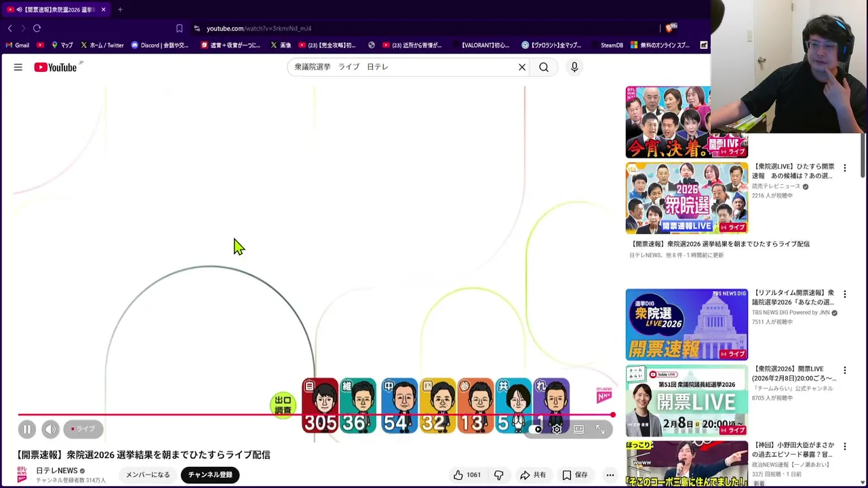
Task: Run search with the magnifier button
Action: click(544, 67)
